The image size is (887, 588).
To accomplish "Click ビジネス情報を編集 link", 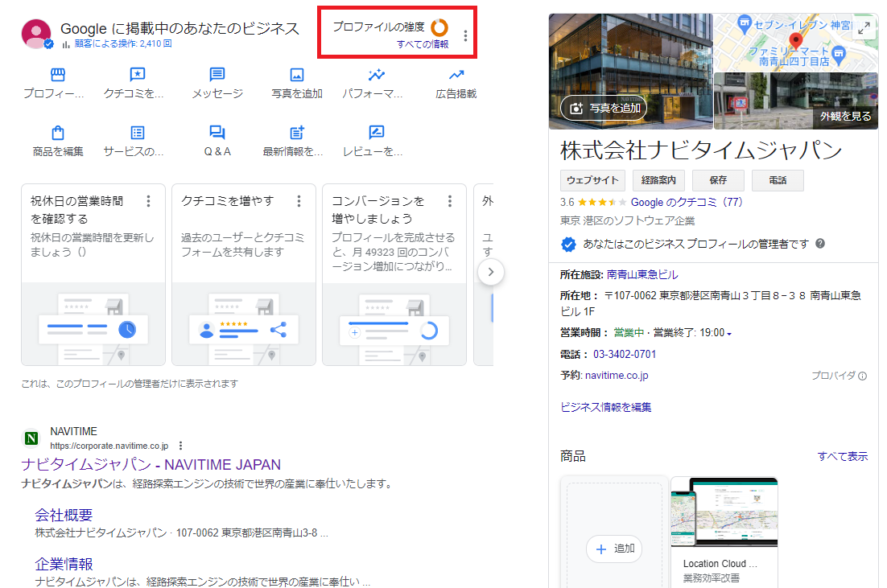I will 606,407.
